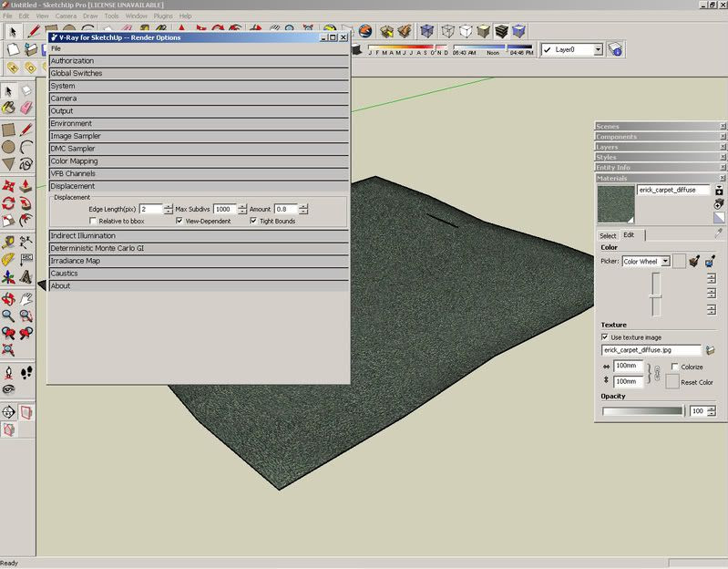Click the Shaded with Textures style icon
Image resolution: width=728 pixels, height=569 pixels.
501,31
